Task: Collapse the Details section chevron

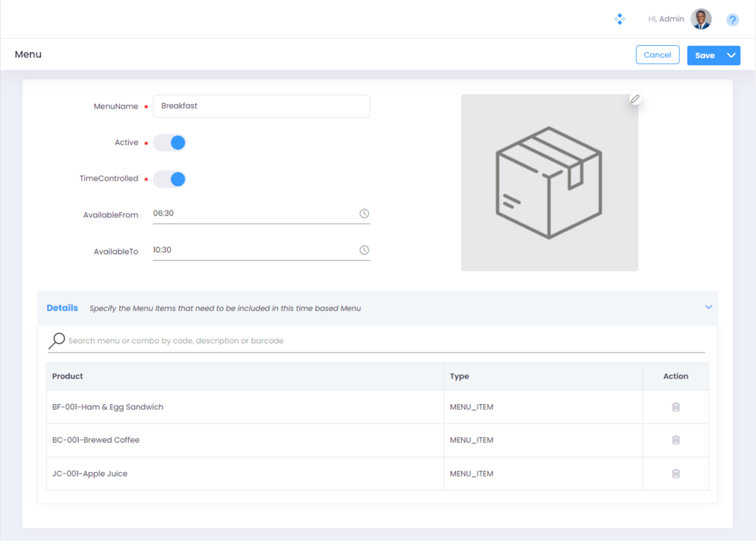Action: 708,307
